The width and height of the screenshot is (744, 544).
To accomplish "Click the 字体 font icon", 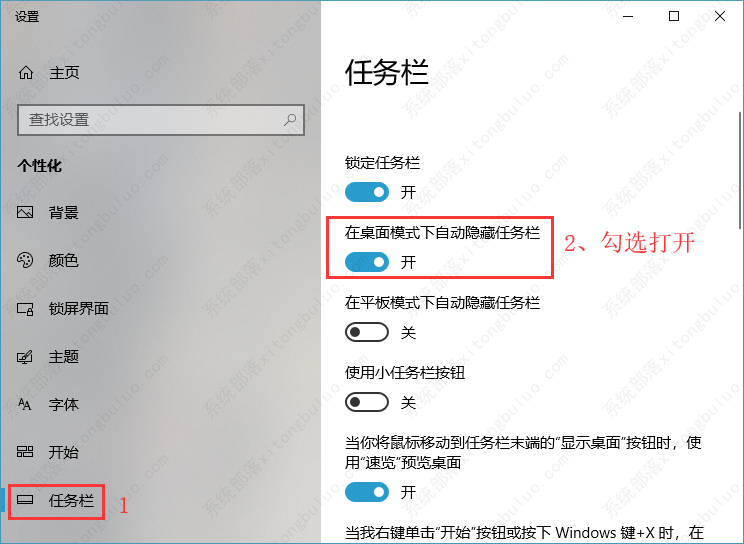I will (x=25, y=404).
